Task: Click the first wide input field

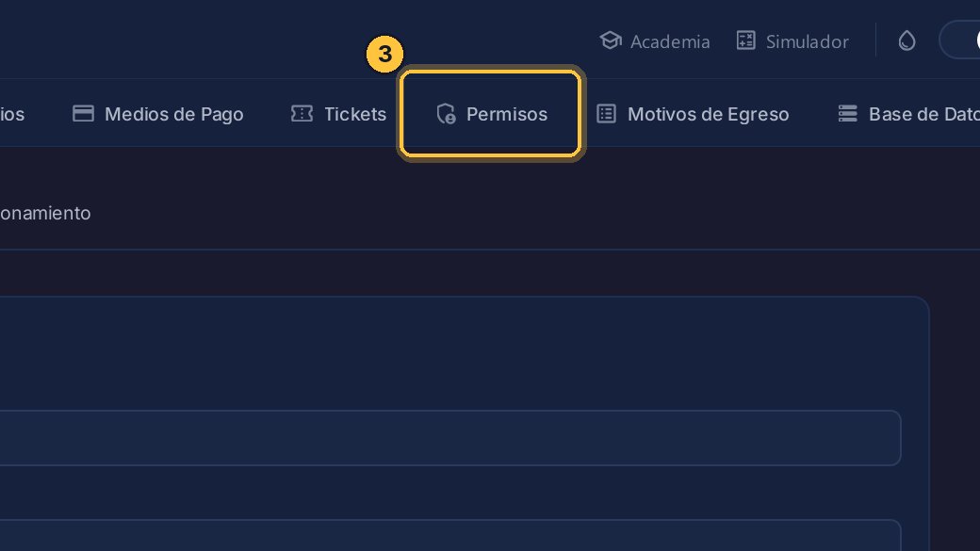Action: click(450, 438)
